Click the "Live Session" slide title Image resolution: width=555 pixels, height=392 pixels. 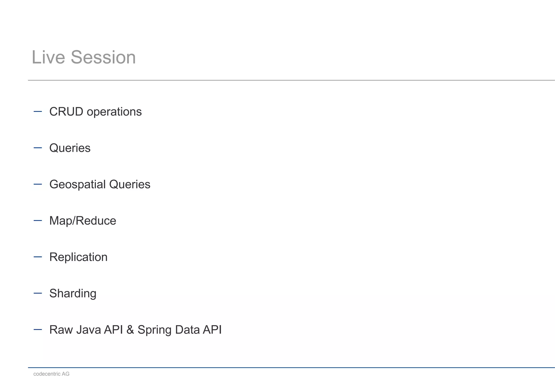84,57
